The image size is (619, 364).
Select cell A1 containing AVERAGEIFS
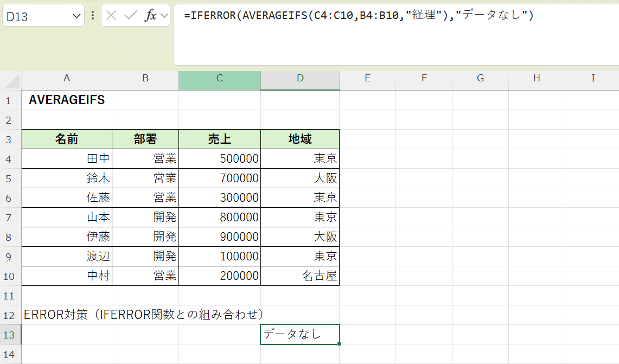tap(66, 100)
